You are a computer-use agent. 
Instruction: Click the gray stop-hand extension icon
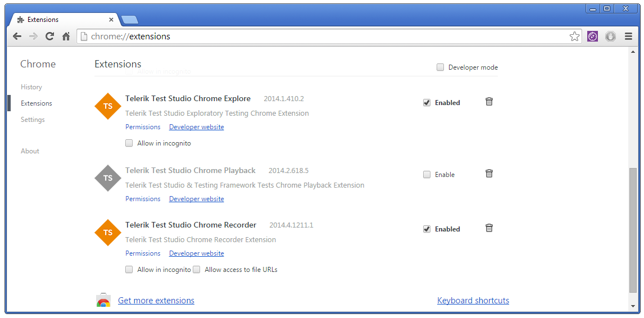point(610,37)
